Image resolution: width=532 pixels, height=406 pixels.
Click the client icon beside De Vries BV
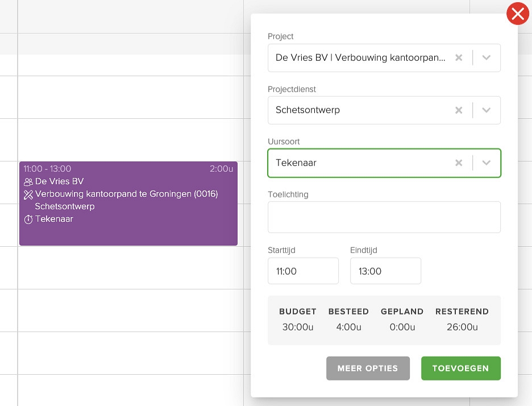coord(28,182)
